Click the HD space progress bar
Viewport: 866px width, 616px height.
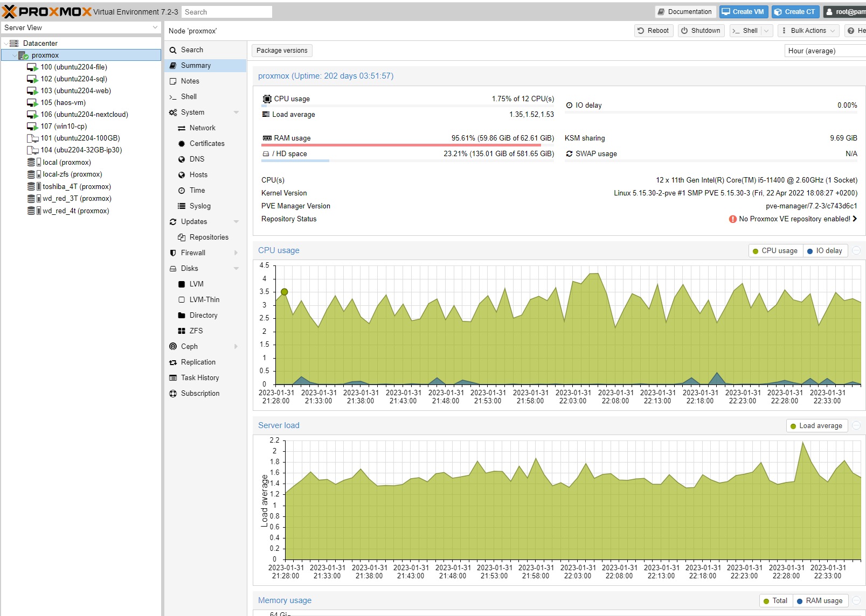point(407,160)
